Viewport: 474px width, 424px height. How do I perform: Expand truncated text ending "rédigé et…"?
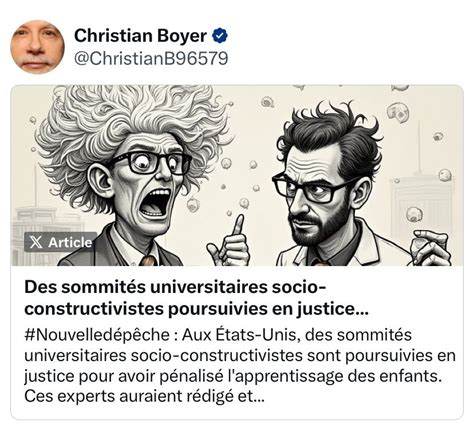point(257,396)
